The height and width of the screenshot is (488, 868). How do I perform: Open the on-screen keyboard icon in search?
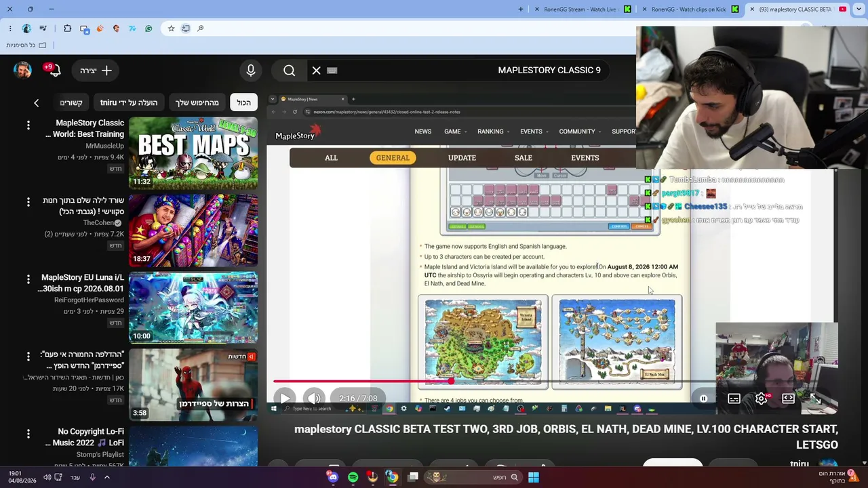[332, 70]
